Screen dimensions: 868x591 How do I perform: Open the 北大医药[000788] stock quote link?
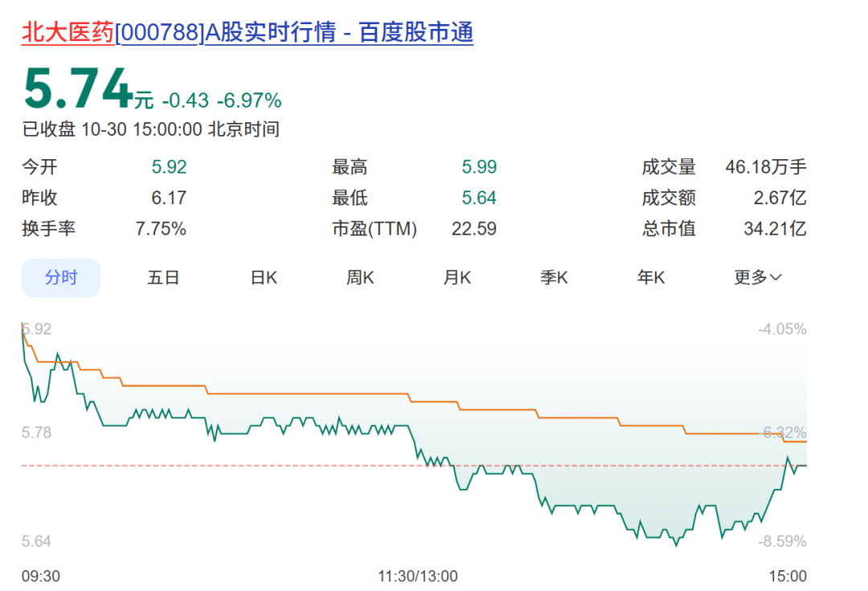[x=248, y=32]
